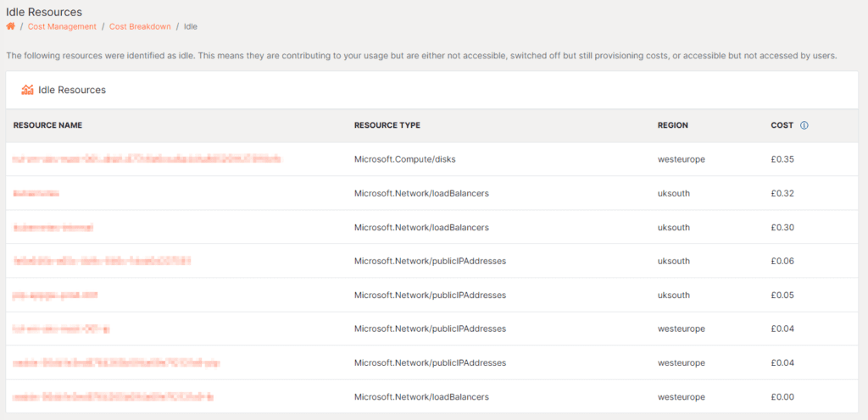Click the chart icon beside Idle Resources heading
Viewport: 868px width, 420px height.
(27, 90)
